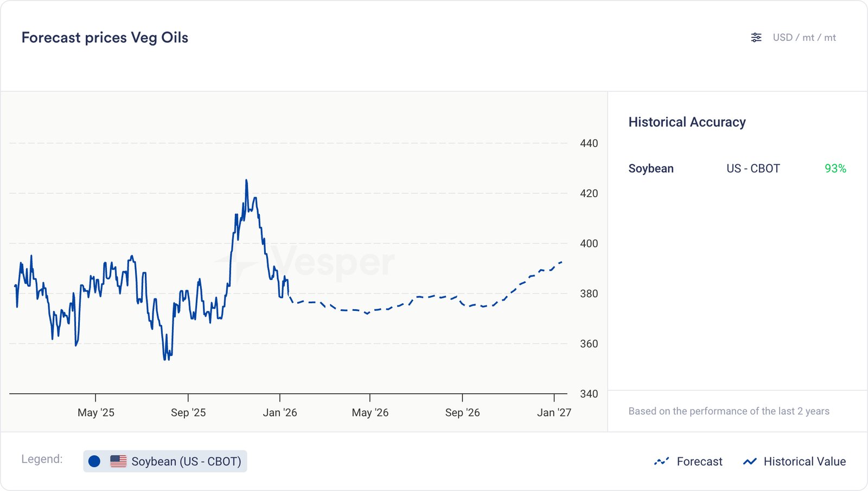The height and width of the screenshot is (491, 868).
Task: Click the Jan '27 x-axis tick label
Action: pyautogui.click(x=554, y=412)
